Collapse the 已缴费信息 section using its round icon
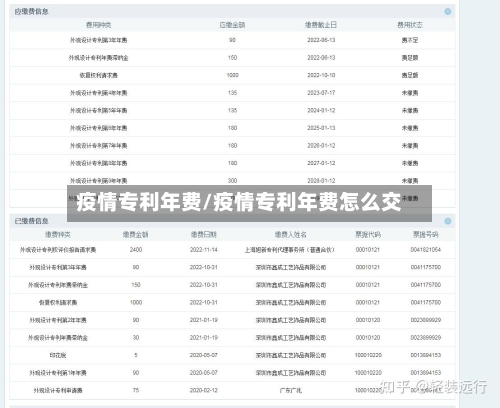Screen dimensions: 500x408 pyautogui.click(x=448, y=221)
